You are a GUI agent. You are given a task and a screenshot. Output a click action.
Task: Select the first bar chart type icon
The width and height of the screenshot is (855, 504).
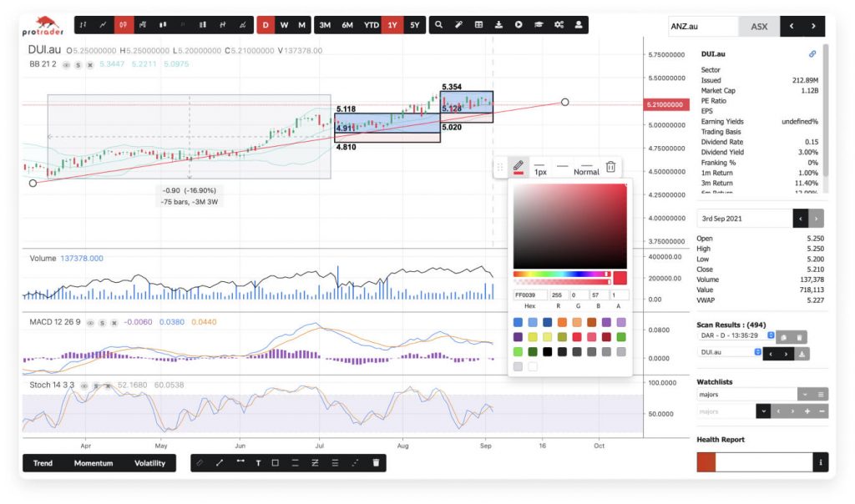(x=83, y=24)
